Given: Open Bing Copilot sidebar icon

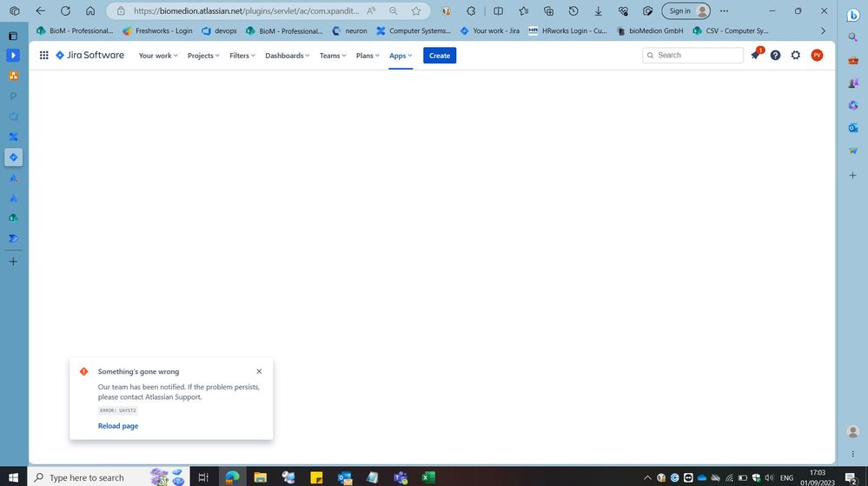Looking at the screenshot, I should [853, 15].
